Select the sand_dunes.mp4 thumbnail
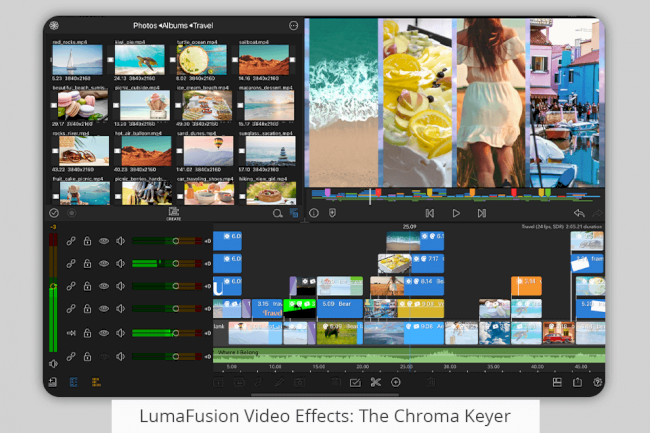 (x=208, y=151)
